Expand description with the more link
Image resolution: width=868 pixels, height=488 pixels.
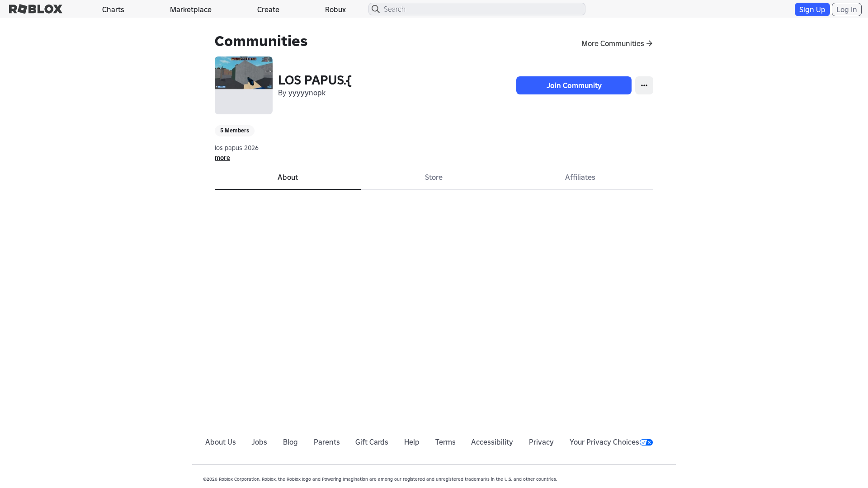tap(222, 158)
